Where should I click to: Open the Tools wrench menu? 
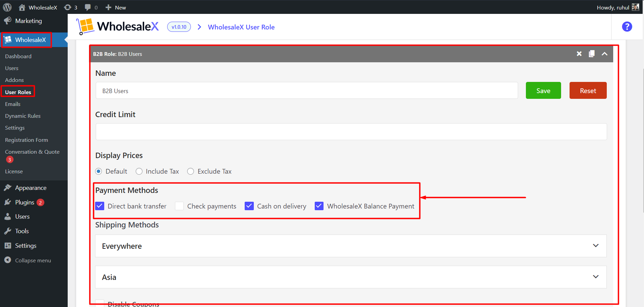(17, 231)
